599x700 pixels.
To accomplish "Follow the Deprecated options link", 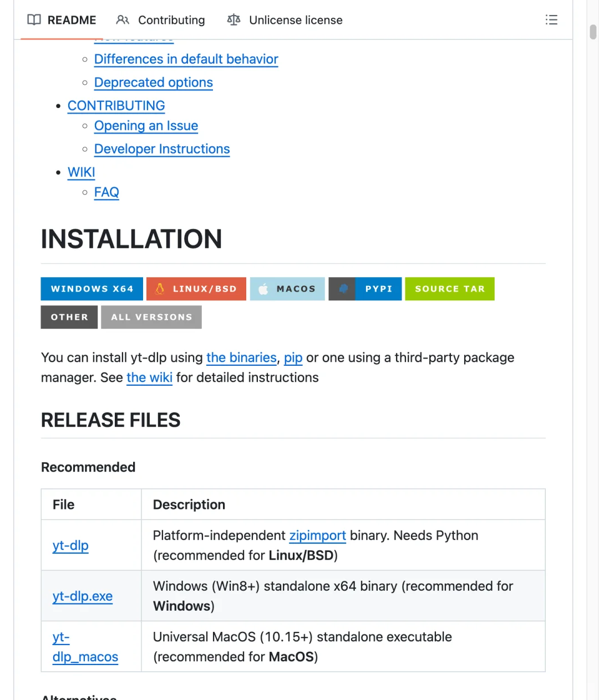I will 154,83.
